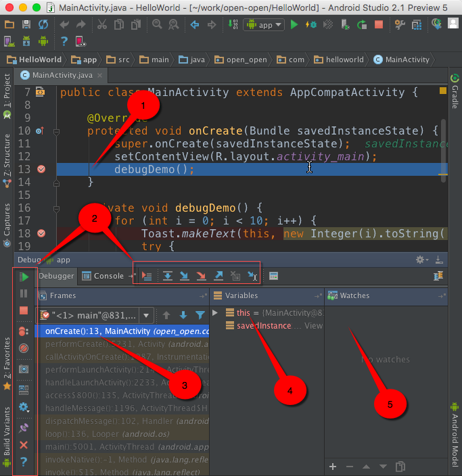Select the MainActivity.java editor tab
462x476 pixels.
tap(61, 75)
